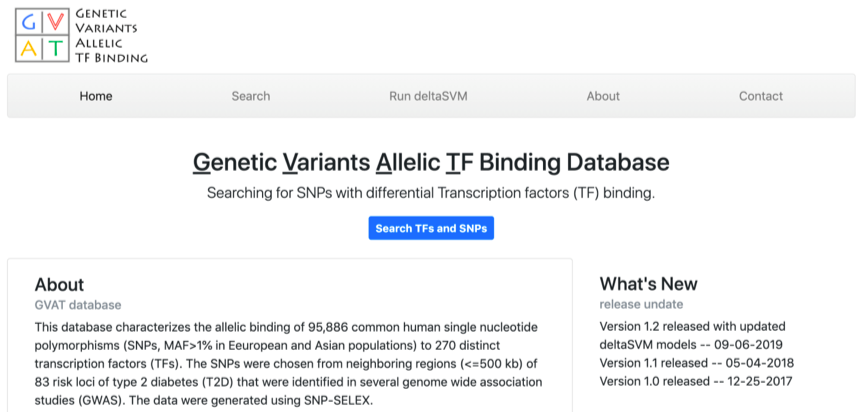The width and height of the screenshot is (864, 412).
Task: Switch to the About navigation tab
Action: 603,96
